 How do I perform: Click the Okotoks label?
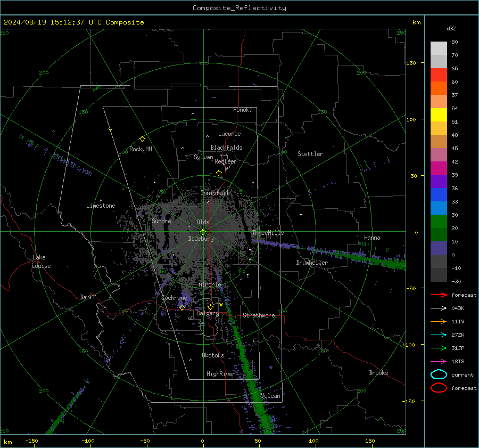point(213,355)
